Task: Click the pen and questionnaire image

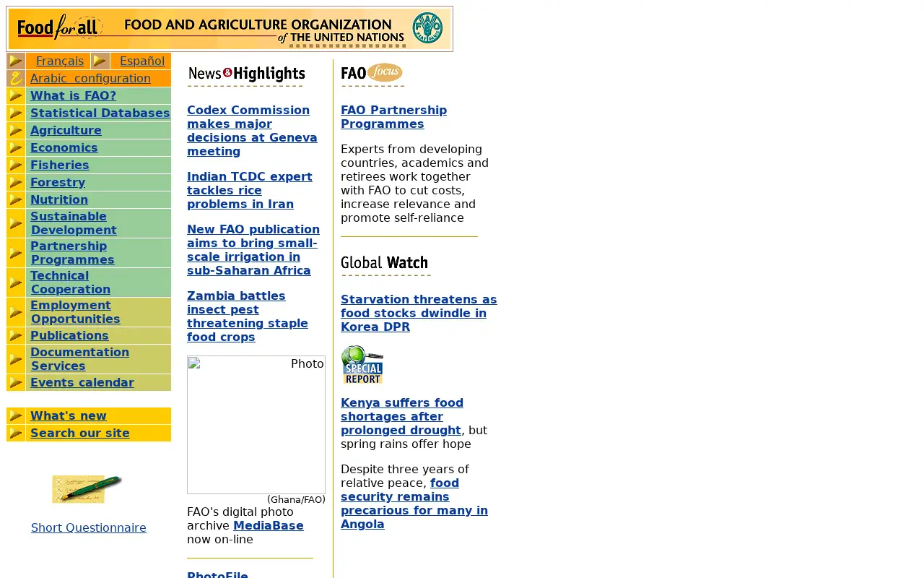Action: (x=87, y=489)
